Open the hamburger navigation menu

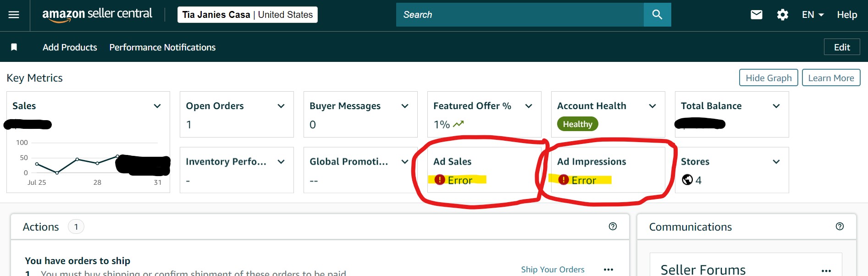point(14,15)
